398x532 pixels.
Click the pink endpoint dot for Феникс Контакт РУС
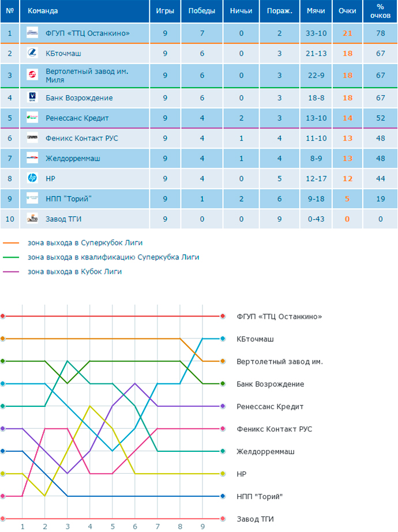223,428
